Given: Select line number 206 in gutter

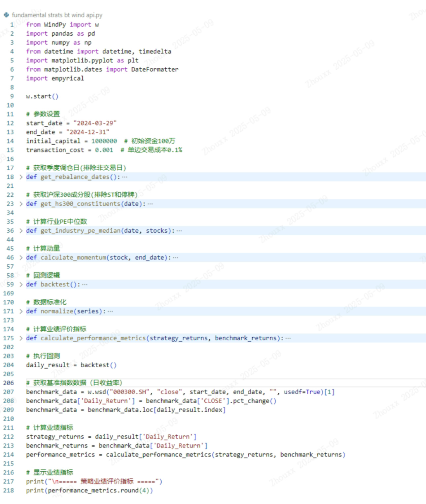Looking at the screenshot, I should pyautogui.click(x=9, y=383).
